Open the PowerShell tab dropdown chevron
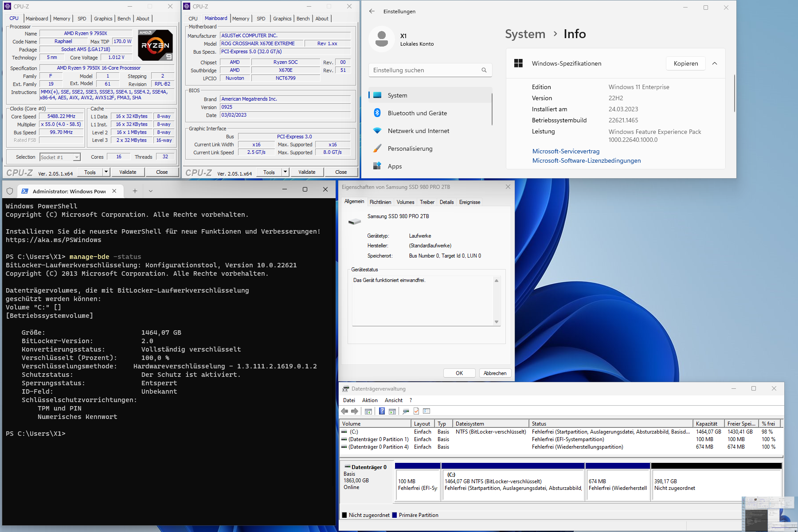The image size is (798, 532). pyautogui.click(x=151, y=191)
